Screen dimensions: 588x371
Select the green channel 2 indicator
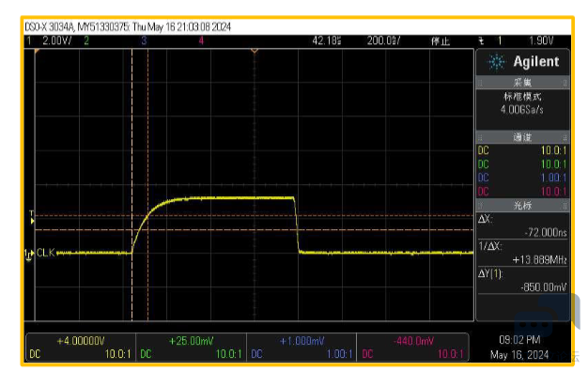pyautogui.click(x=86, y=40)
